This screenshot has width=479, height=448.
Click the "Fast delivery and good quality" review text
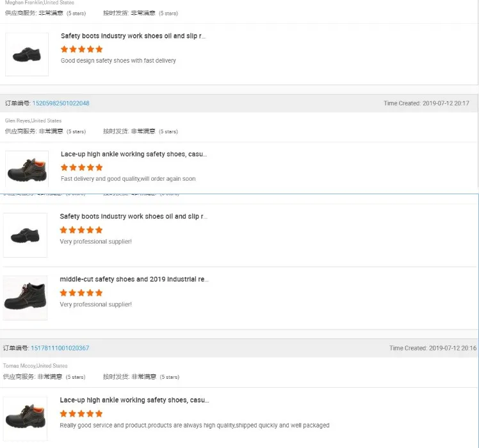128,179
